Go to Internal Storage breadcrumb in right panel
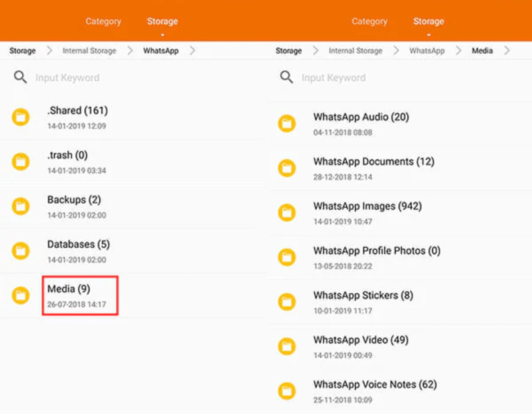Image resolution: width=532 pixels, height=414 pixels. [x=356, y=51]
